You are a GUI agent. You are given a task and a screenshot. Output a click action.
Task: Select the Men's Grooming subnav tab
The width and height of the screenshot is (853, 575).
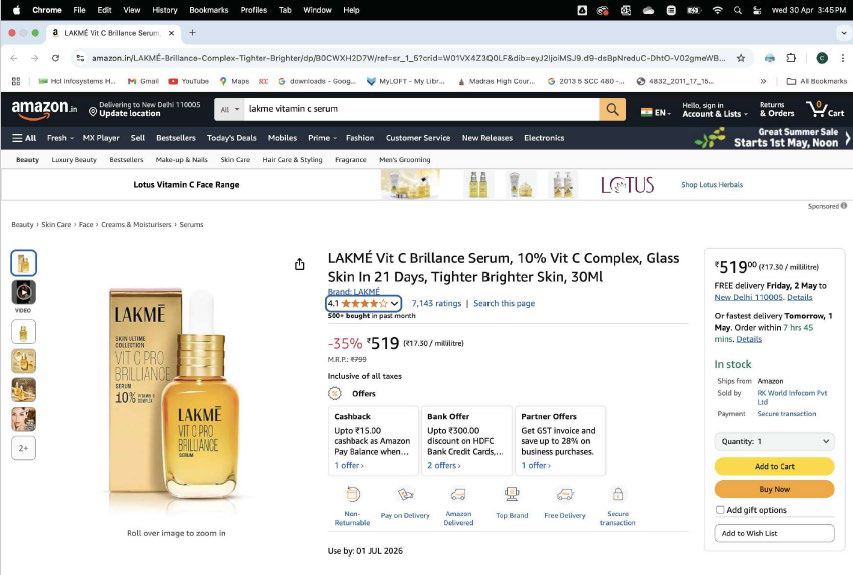click(x=404, y=159)
